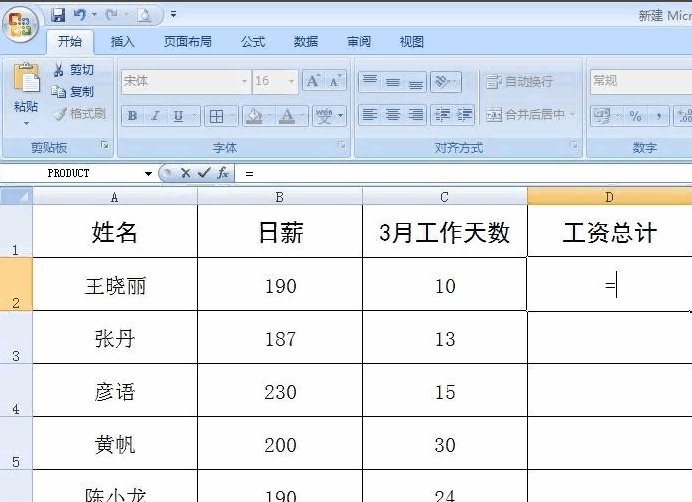The image size is (692, 502).
Task: Open the 宋体 font name dropdown
Action: click(x=244, y=81)
